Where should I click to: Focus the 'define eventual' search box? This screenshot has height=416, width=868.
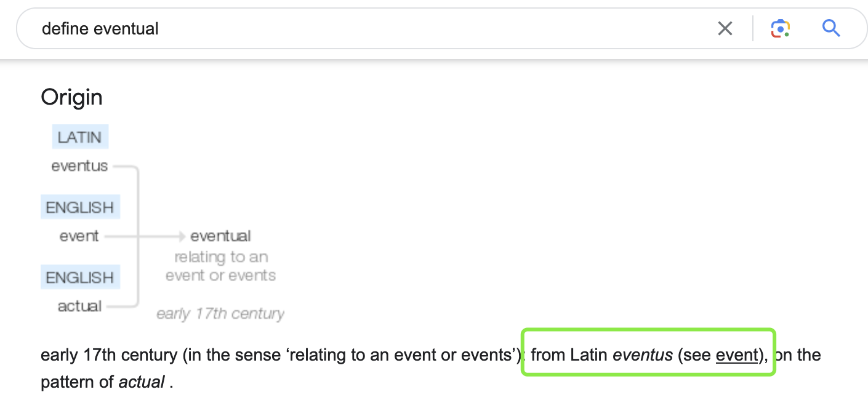click(x=369, y=28)
